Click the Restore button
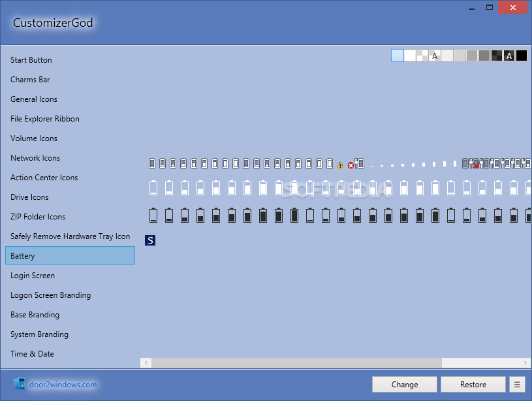This screenshot has width=532, height=401. click(473, 385)
